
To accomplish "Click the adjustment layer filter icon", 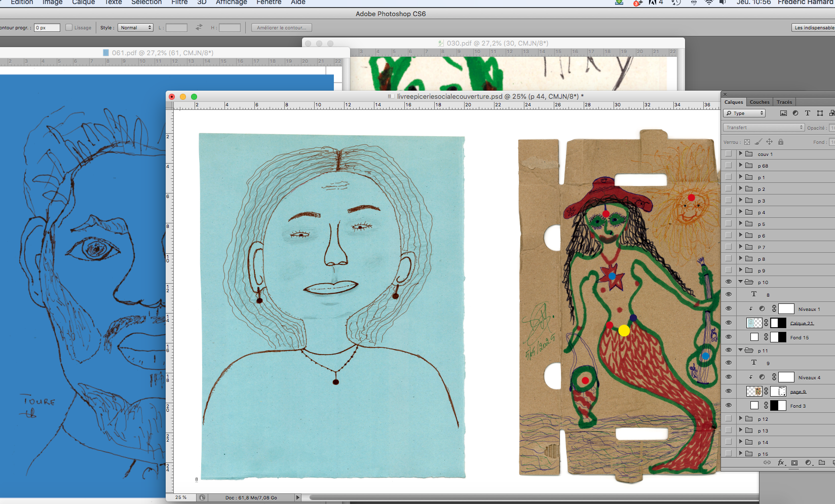I will [x=795, y=113].
